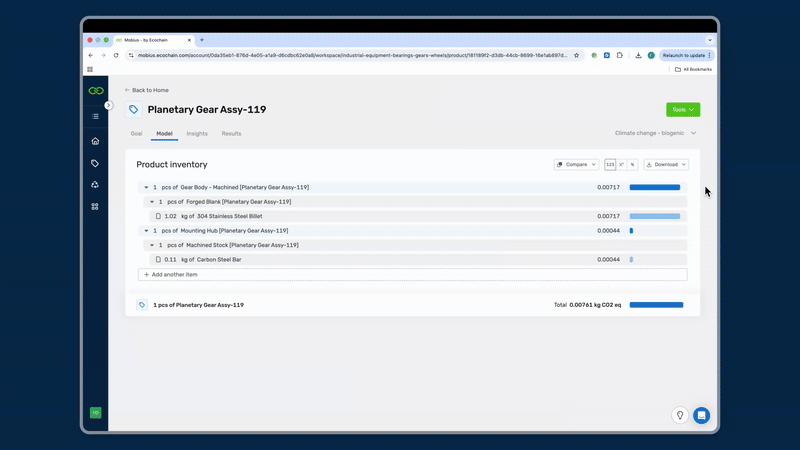This screenshot has height=450, width=800.
Task: Toggle the percentage display mode
Action: coord(632,164)
